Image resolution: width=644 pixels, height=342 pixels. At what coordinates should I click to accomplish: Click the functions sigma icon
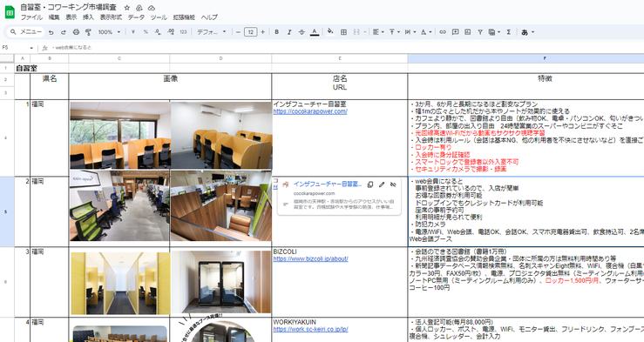coord(508,32)
